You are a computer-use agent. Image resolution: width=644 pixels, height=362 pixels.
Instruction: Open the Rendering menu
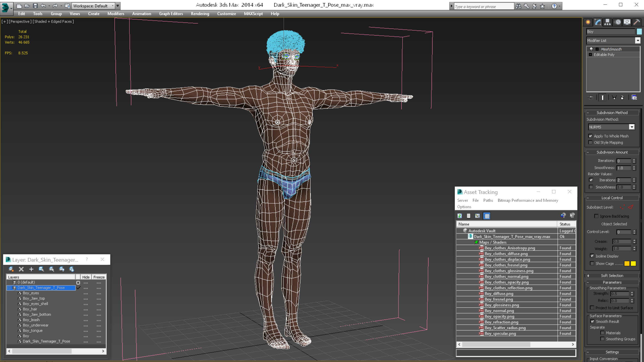(200, 14)
